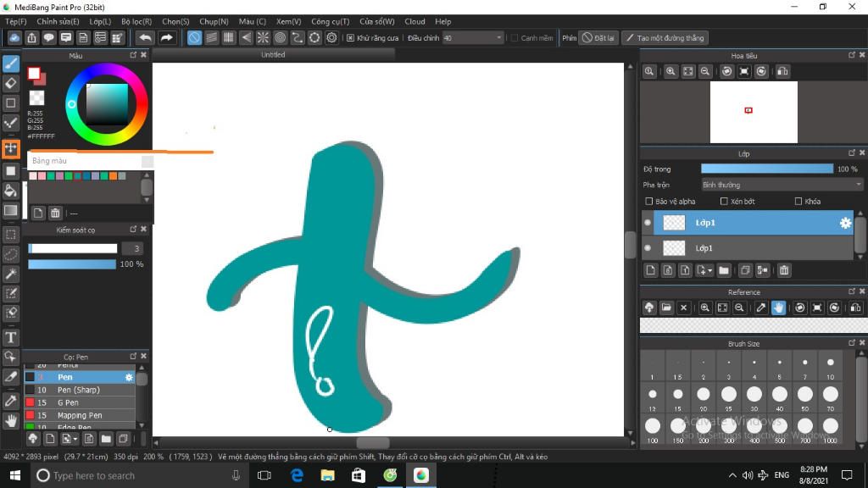Click the navigator canvas preview thumbnail

(x=754, y=112)
